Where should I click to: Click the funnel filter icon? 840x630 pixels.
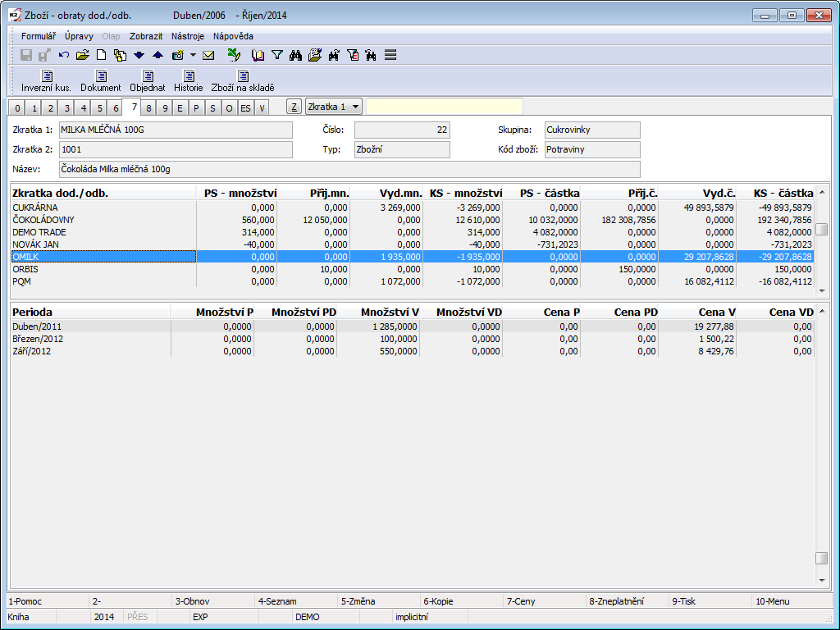pyautogui.click(x=277, y=55)
